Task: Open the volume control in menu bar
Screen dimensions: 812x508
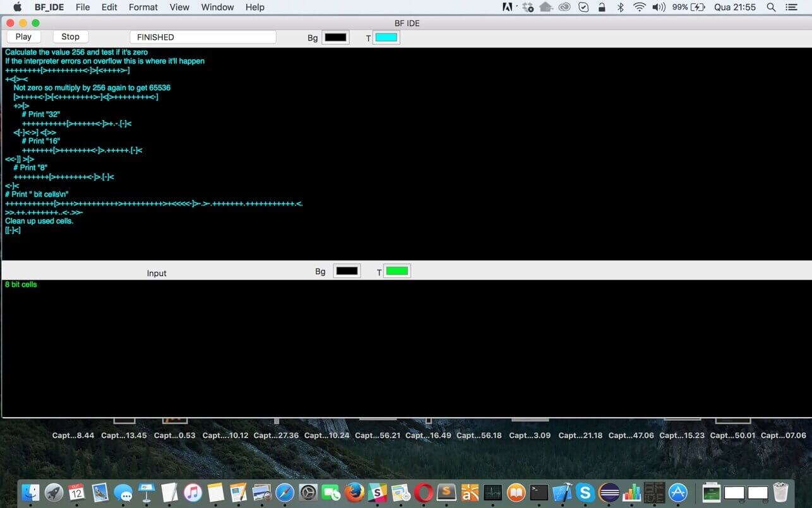Action: (659, 7)
